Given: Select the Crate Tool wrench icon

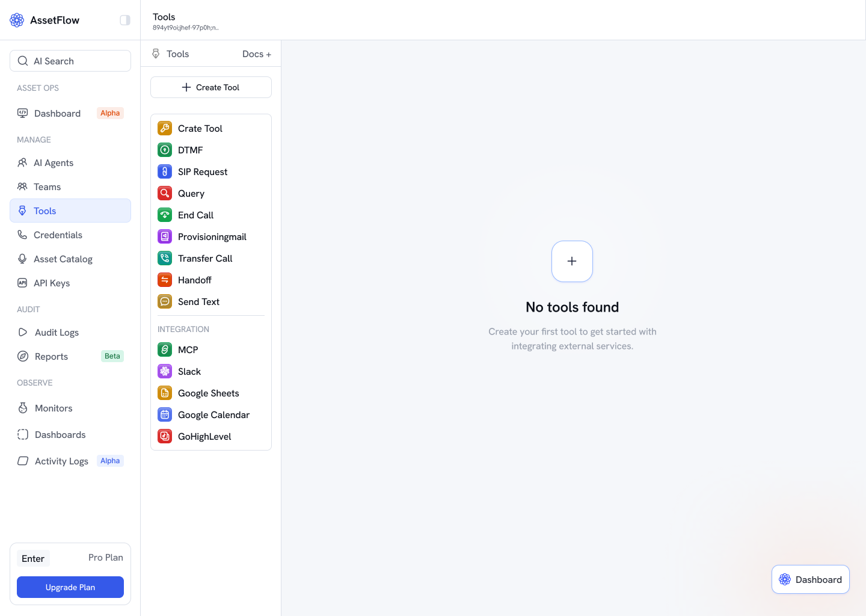Looking at the screenshot, I should point(165,128).
